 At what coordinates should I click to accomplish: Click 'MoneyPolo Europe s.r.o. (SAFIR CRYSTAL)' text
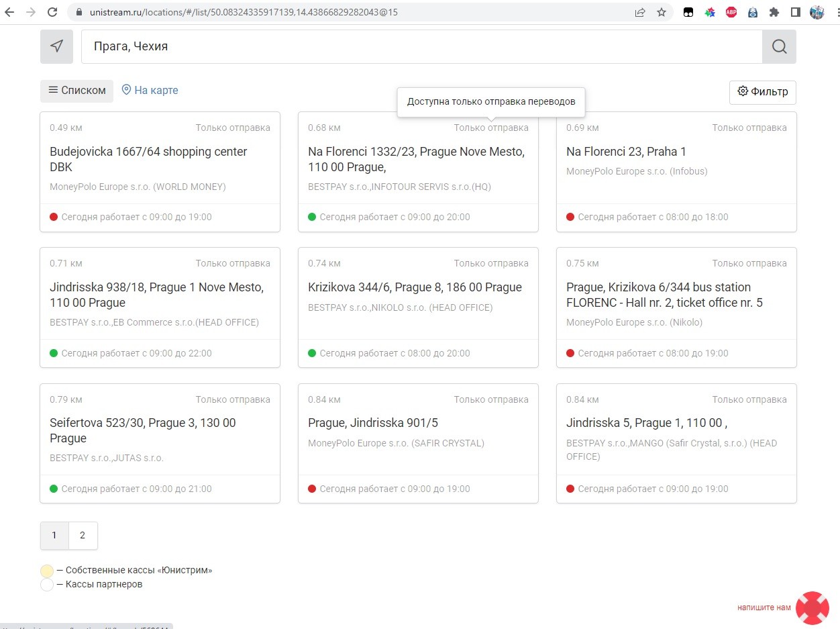tap(396, 443)
